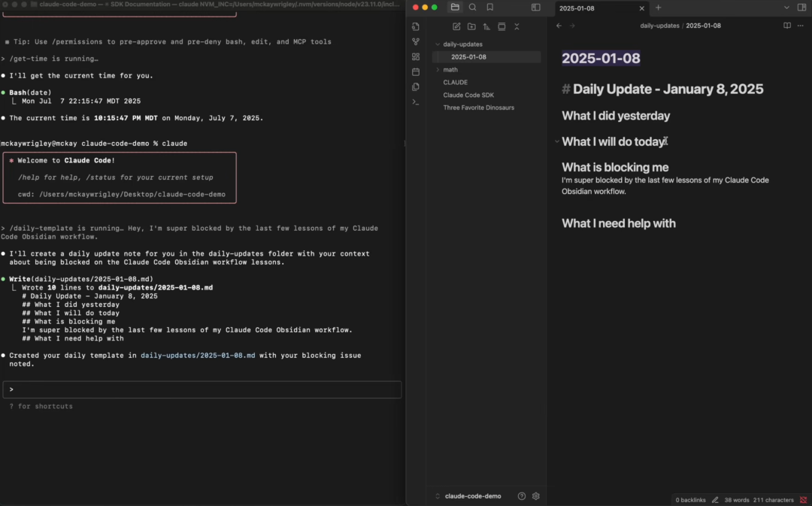This screenshot has width=812, height=506.
Task: Open the tab list dropdown chevron
Action: (786, 8)
